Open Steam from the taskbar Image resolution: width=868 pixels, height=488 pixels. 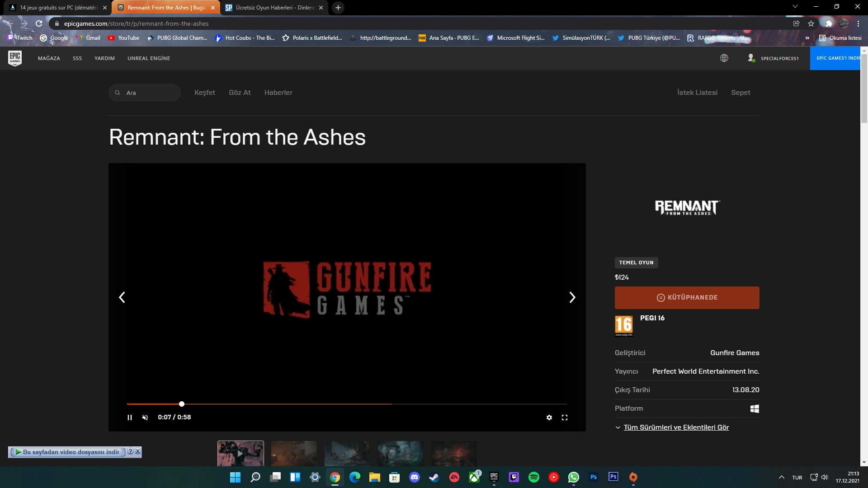434,477
